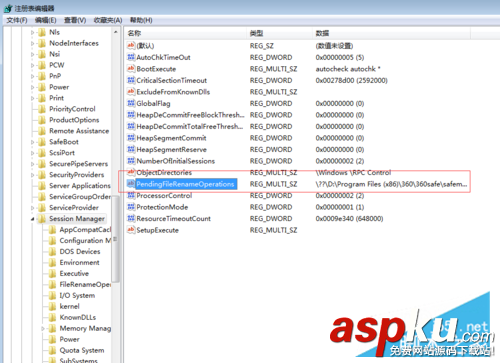This screenshot has height=363, width=500.
Task: Sort values by the 数据 column header
Action: (x=391, y=33)
